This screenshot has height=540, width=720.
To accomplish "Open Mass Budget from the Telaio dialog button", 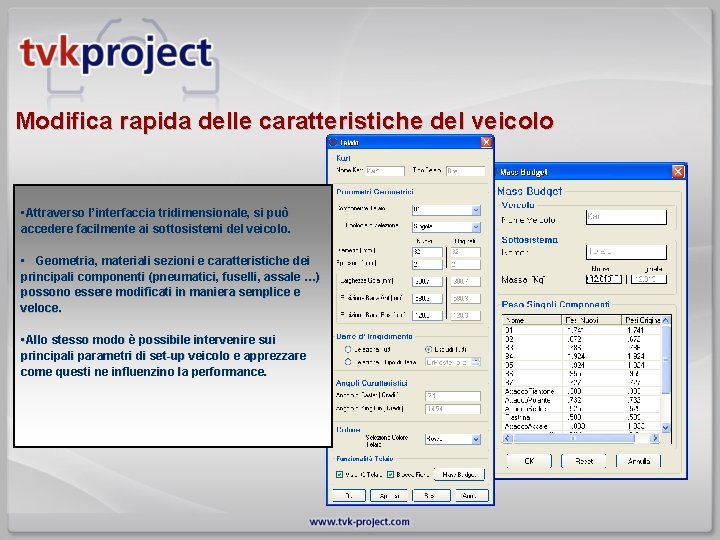I will coord(459,474).
